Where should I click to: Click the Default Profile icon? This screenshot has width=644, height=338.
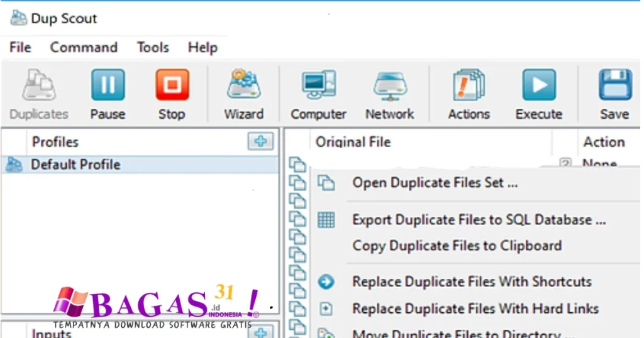14,165
